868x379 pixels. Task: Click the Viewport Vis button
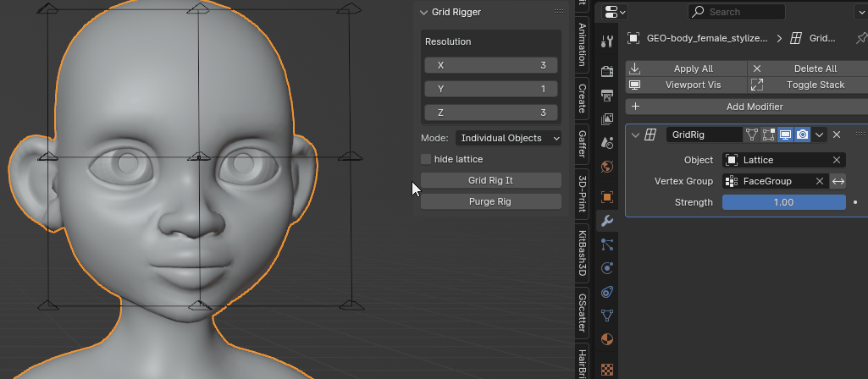(x=687, y=85)
